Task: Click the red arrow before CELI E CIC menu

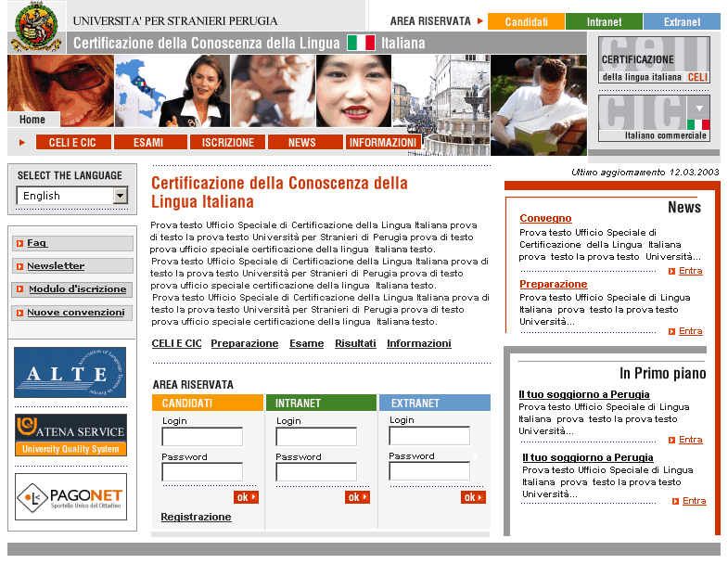Action: point(22,143)
